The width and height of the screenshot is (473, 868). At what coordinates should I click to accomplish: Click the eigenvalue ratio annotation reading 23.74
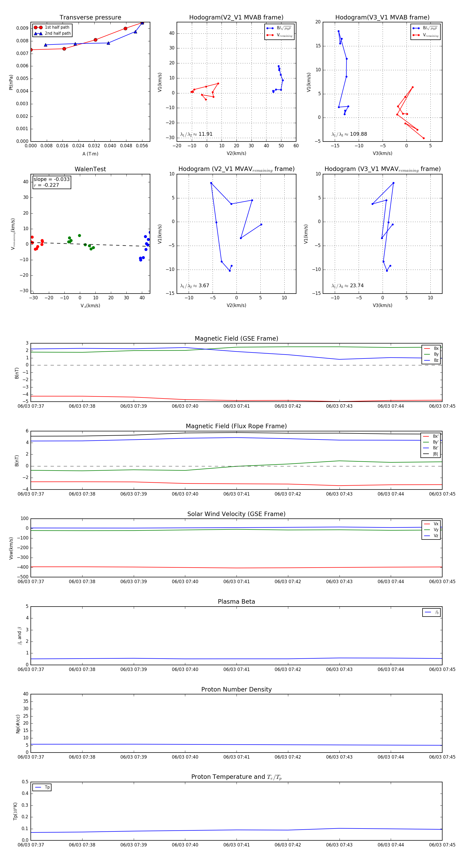(x=347, y=286)
